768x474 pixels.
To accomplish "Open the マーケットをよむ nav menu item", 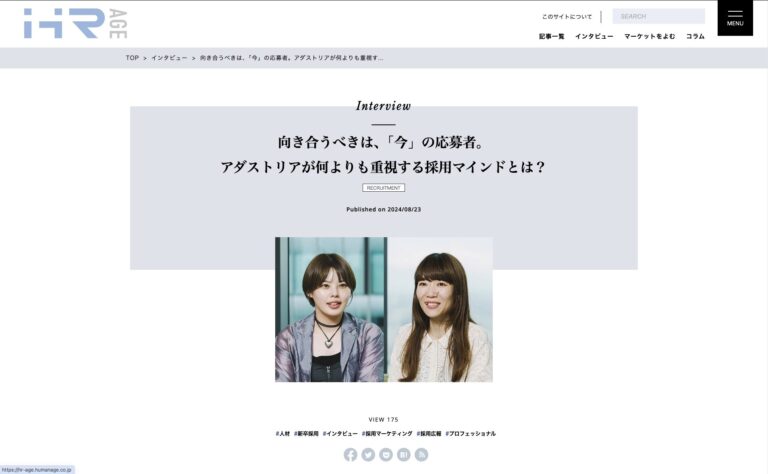I will click(x=649, y=36).
